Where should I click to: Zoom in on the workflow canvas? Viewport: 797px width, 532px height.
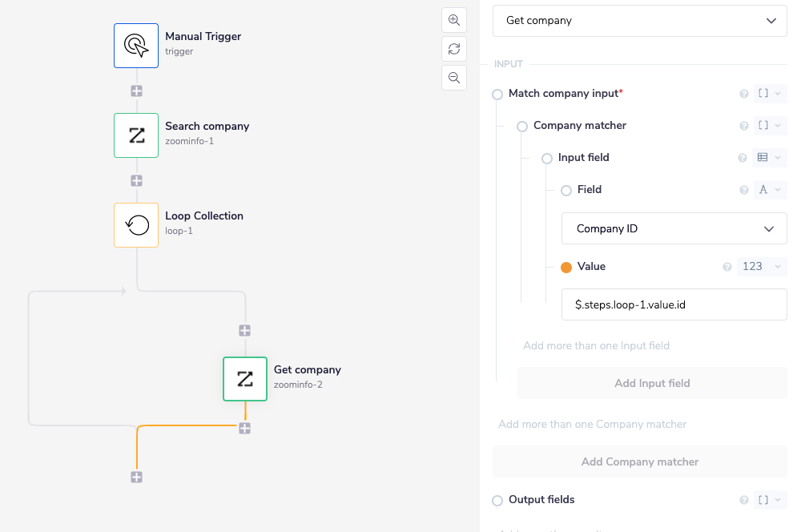454,20
